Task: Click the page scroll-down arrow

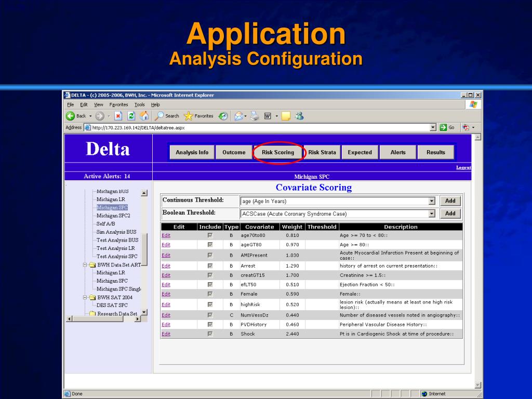Action: coord(478,385)
